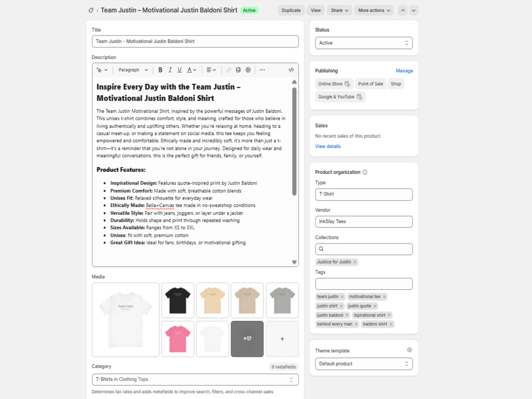Remove the baldoni shirt tag
Image resolution: width=532 pixels, height=399 pixels.
coord(391,325)
